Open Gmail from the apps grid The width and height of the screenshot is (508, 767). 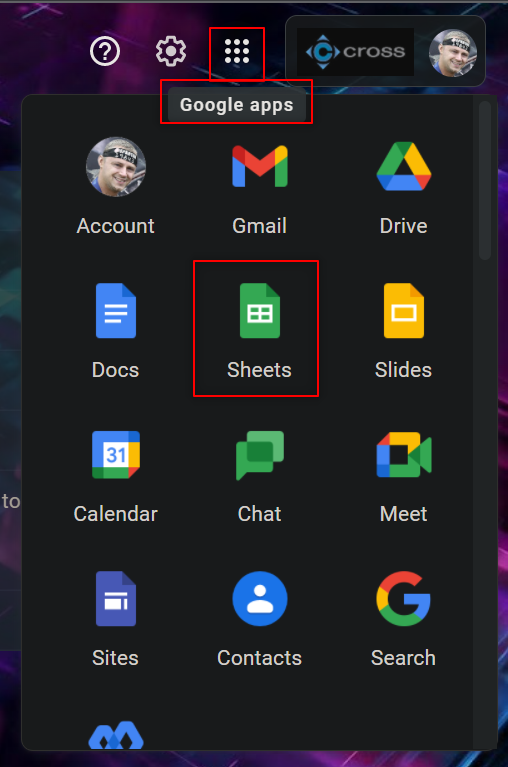pyautogui.click(x=260, y=188)
